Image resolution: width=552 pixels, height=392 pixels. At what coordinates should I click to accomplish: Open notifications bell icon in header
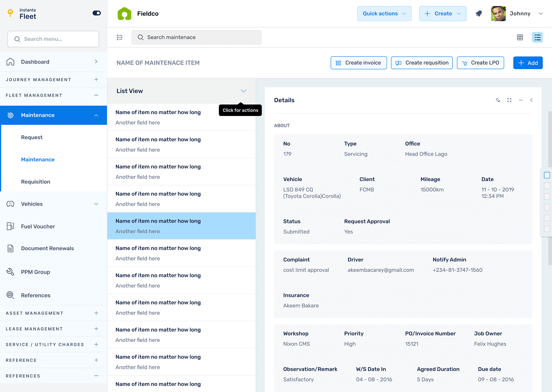479,13
